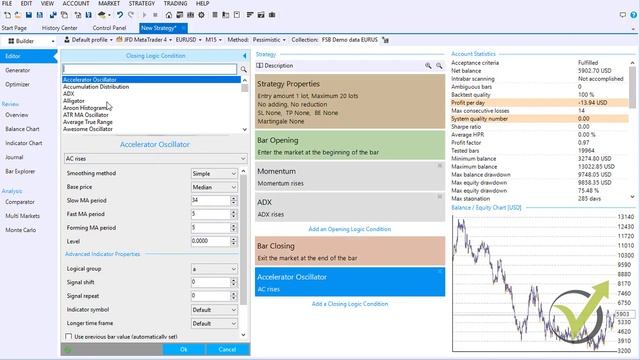
Task: Switch to the History Center tab
Action: click(x=60, y=28)
